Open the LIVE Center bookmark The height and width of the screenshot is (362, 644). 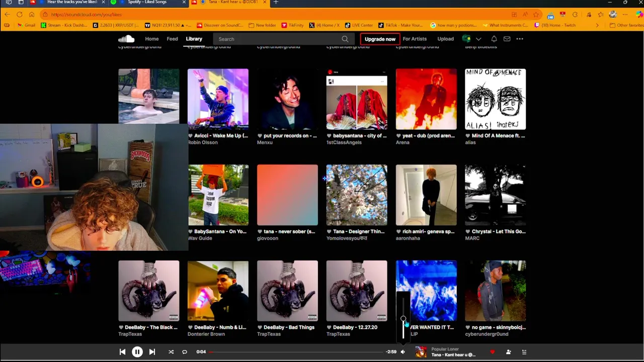pyautogui.click(x=359, y=25)
